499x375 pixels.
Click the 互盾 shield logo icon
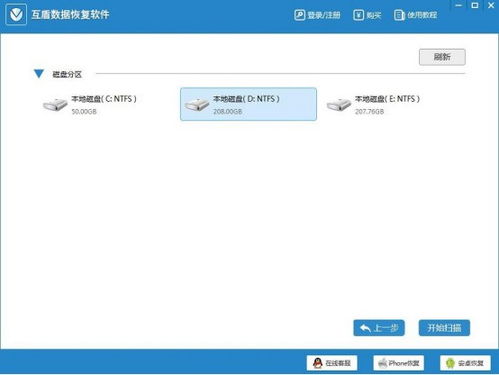point(16,14)
